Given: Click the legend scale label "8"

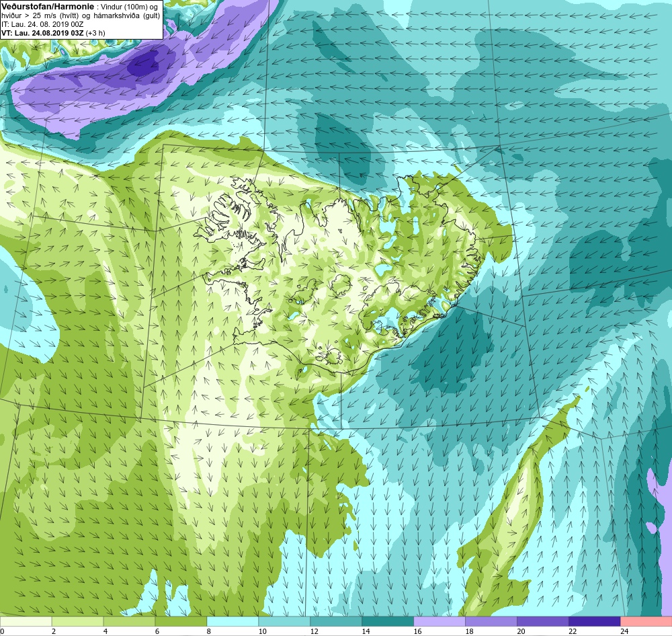Looking at the screenshot, I should [209, 631].
